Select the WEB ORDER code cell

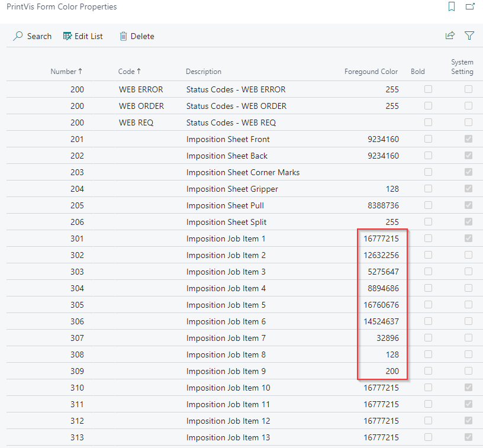coord(141,106)
